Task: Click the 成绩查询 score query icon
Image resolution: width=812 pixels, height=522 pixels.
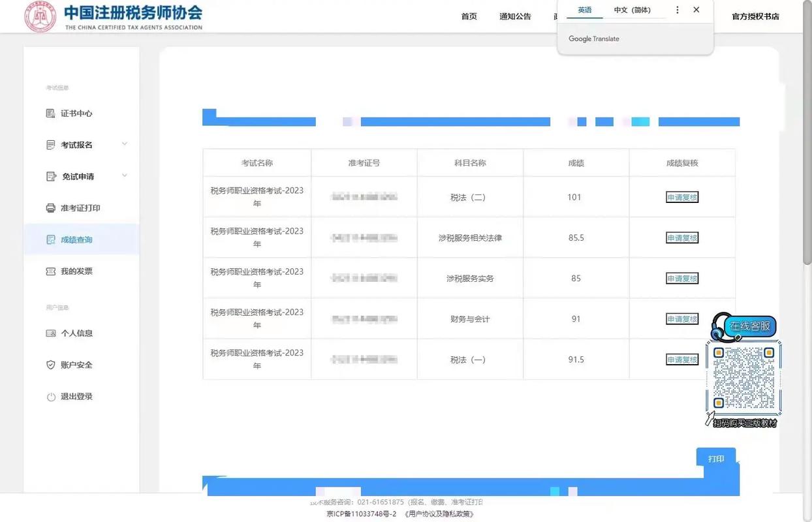Action: (50, 239)
